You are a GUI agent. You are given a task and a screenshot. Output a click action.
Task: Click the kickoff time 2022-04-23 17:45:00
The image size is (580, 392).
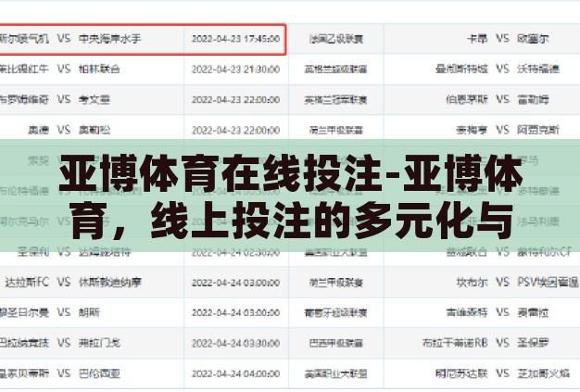pyautogui.click(x=235, y=39)
